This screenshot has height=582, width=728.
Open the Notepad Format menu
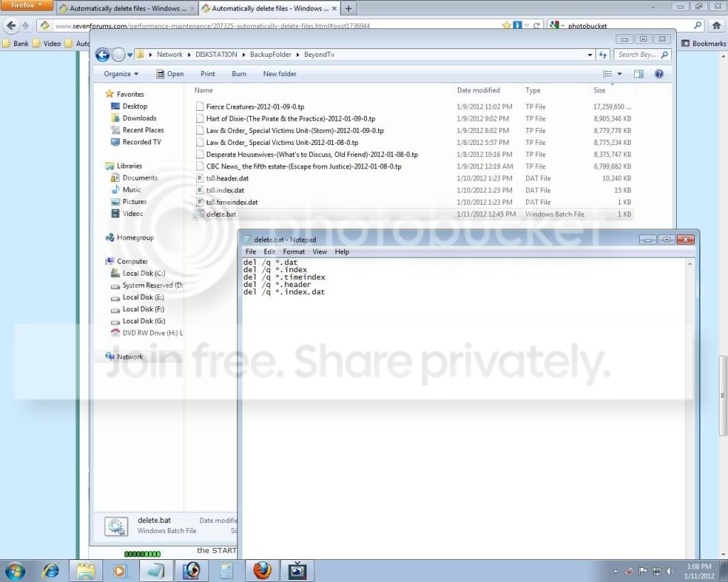[294, 252]
